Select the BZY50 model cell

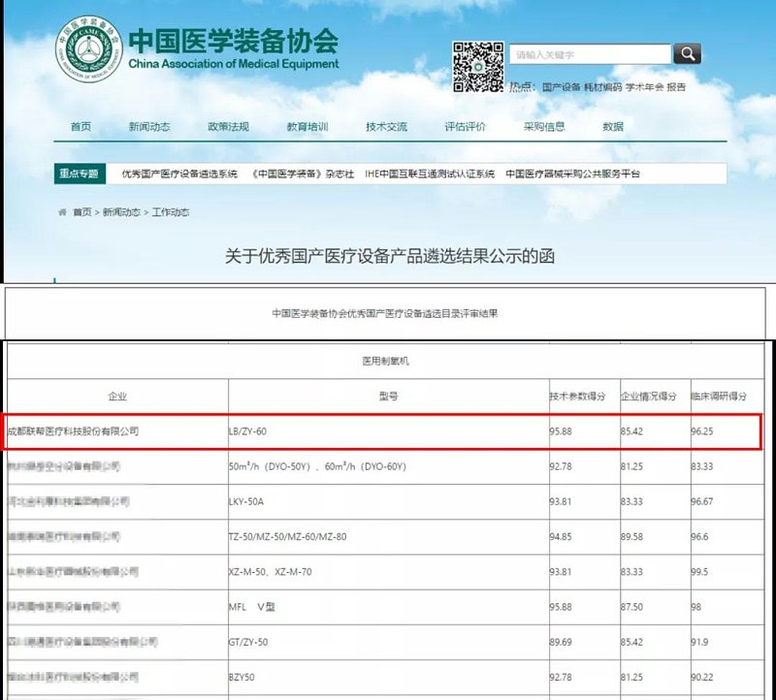pos(389,678)
